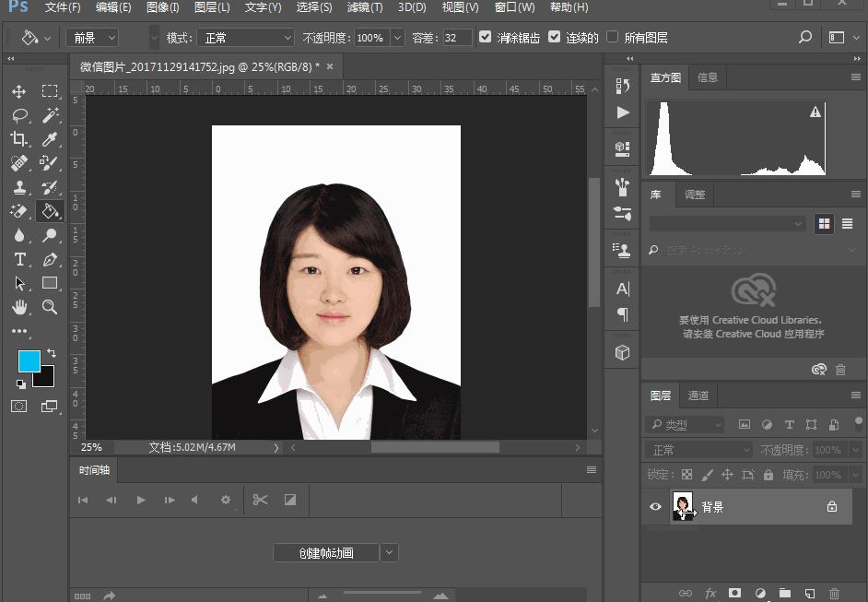Hide the 背景 layer visibility eye

tap(655, 506)
